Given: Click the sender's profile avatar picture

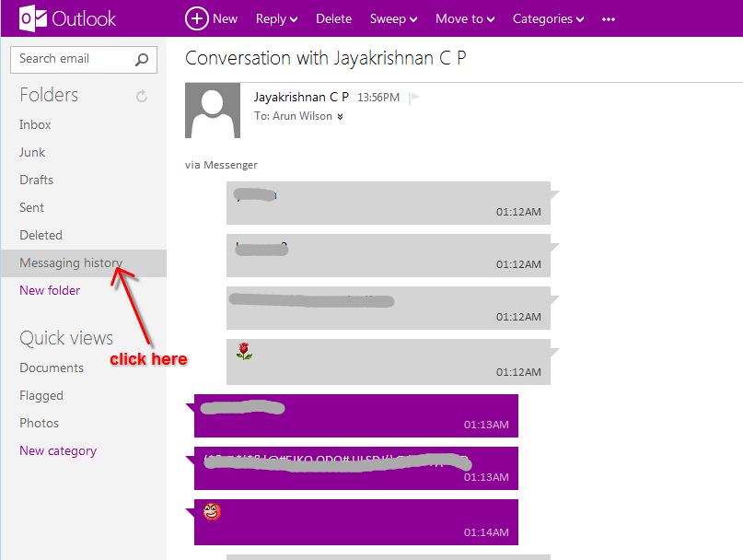Looking at the screenshot, I should tap(213, 111).
